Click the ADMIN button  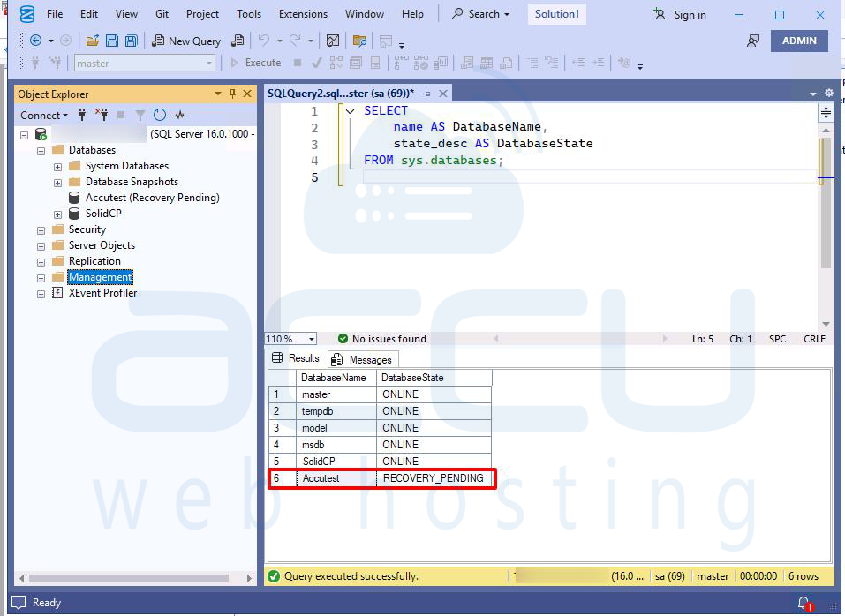(799, 41)
